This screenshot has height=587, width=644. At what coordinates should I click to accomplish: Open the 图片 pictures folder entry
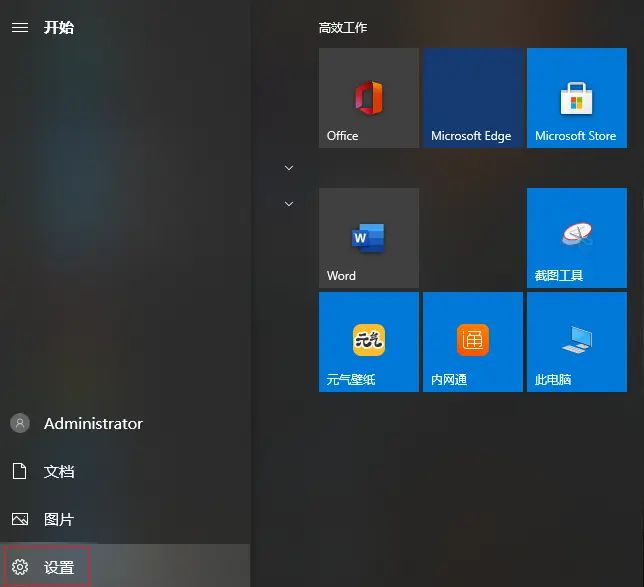pos(125,519)
